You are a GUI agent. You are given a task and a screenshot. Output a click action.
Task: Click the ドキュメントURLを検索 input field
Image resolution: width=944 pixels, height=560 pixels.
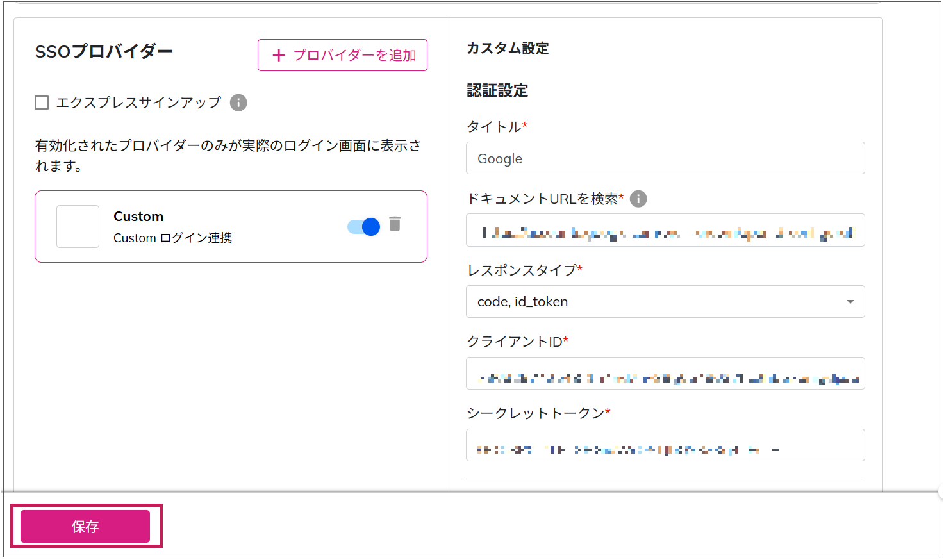click(665, 231)
